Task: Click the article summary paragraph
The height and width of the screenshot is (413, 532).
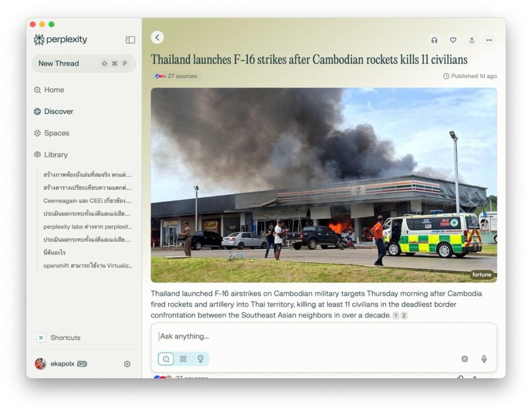Action: pos(316,304)
